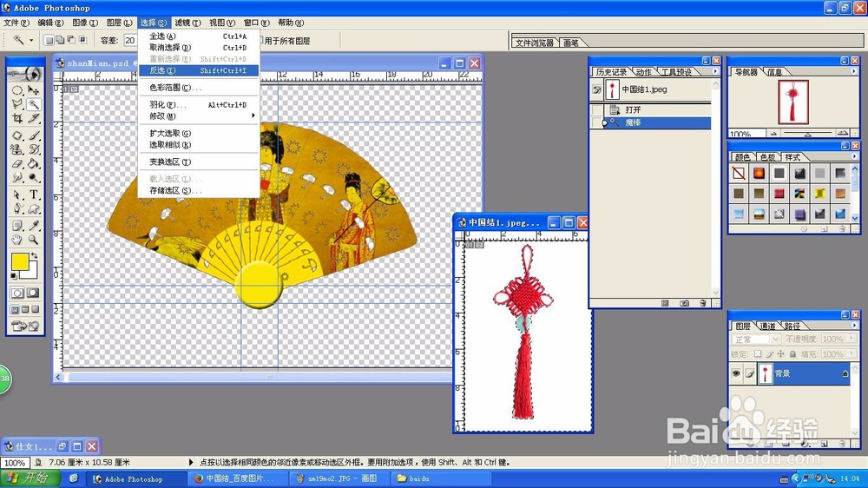Open Navigator panel flyout menu arrow
Image resolution: width=868 pixels, height=488 pixels.
(854, 71)
